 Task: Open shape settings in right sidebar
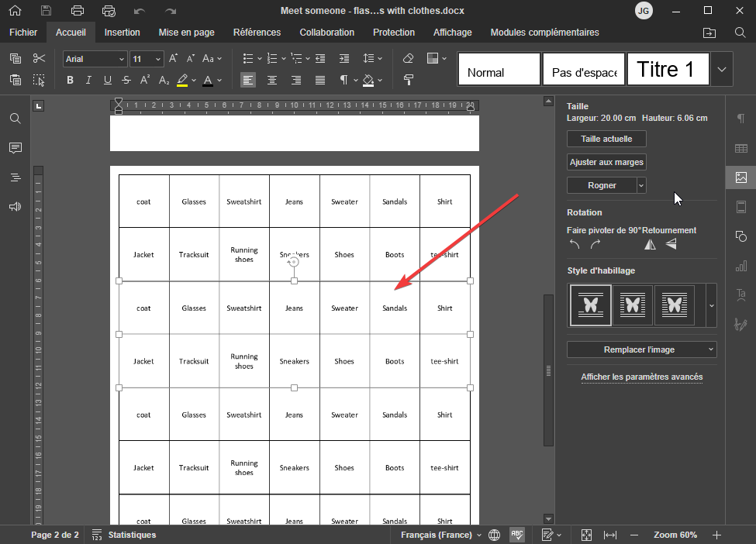pos(741,236)
